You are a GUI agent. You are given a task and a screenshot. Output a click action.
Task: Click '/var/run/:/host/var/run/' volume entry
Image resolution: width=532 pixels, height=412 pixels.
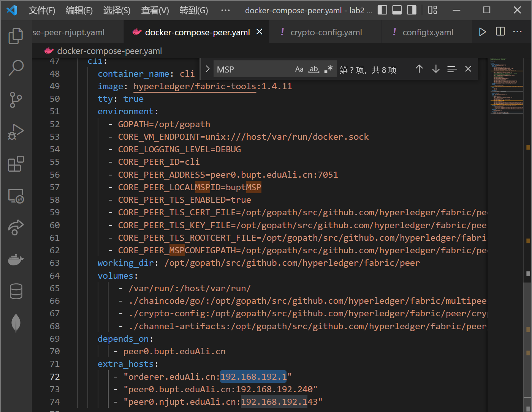tap(190, 288)
